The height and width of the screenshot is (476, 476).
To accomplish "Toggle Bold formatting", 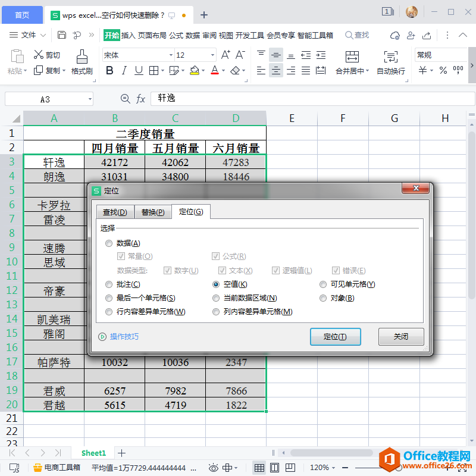I will [109, 71].
